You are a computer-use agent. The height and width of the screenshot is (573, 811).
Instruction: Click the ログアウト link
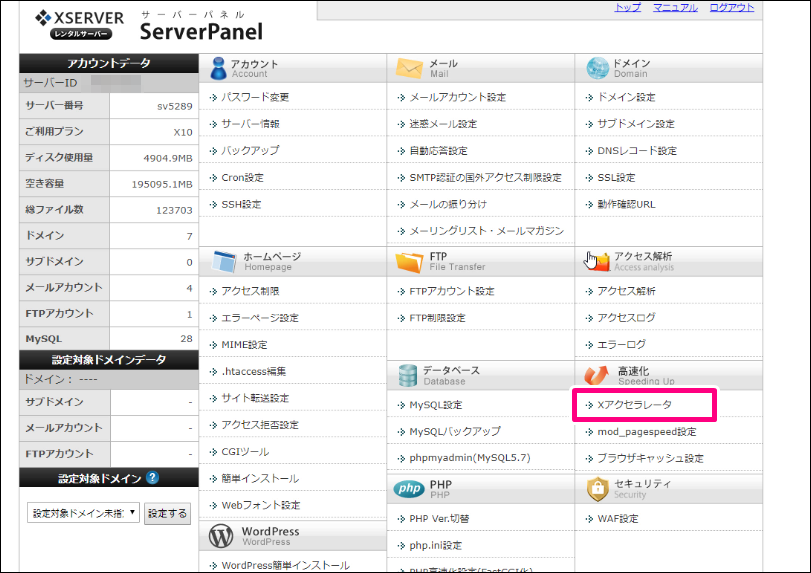click(731, 8)
